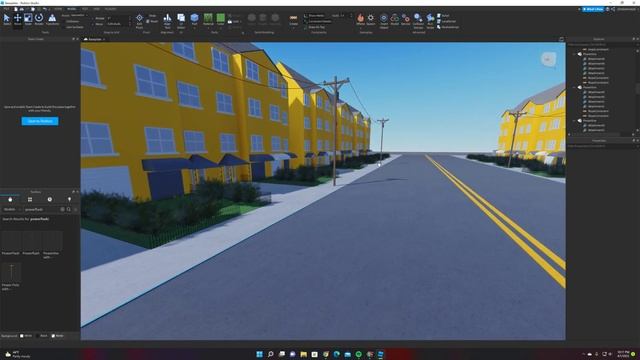Viewport: 640px width, 360px height.
Task: Click the ModuleScript icon
Action: [x=439, y=27]
